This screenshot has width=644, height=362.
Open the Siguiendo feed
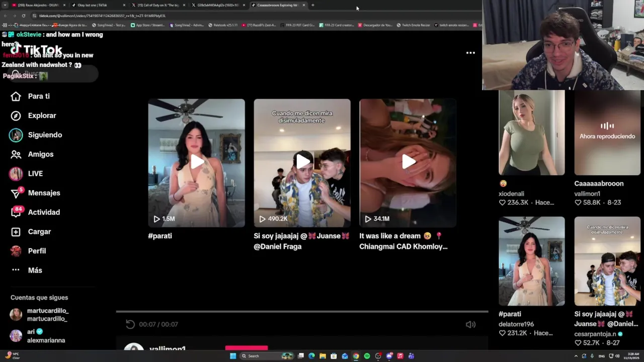(36, 135)
